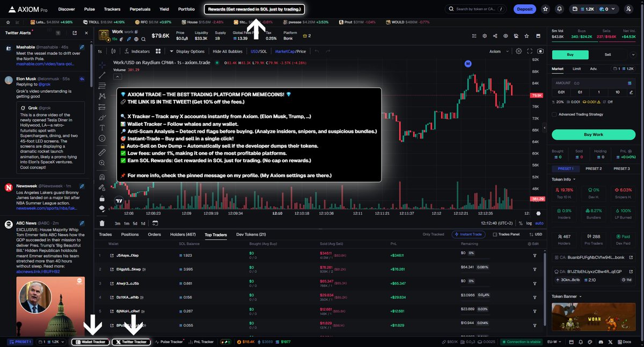Viewport: 644px width, 347px height.
Task: Toggle log scale on chart
Action: pos(530,223)
